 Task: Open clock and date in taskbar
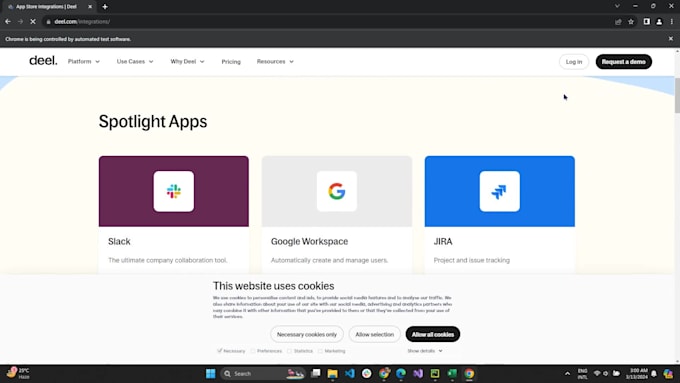pyautogui.click(x=637, y=373)
